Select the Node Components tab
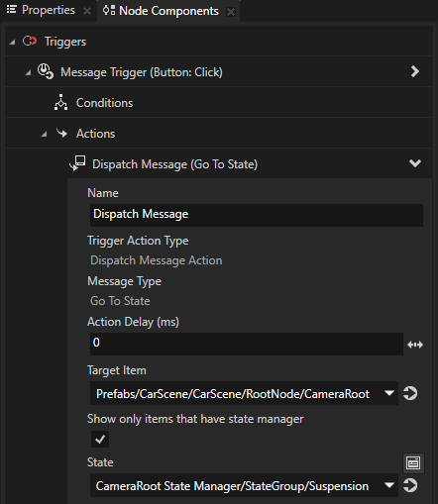 pyautogui.click(x=168, y=11)
